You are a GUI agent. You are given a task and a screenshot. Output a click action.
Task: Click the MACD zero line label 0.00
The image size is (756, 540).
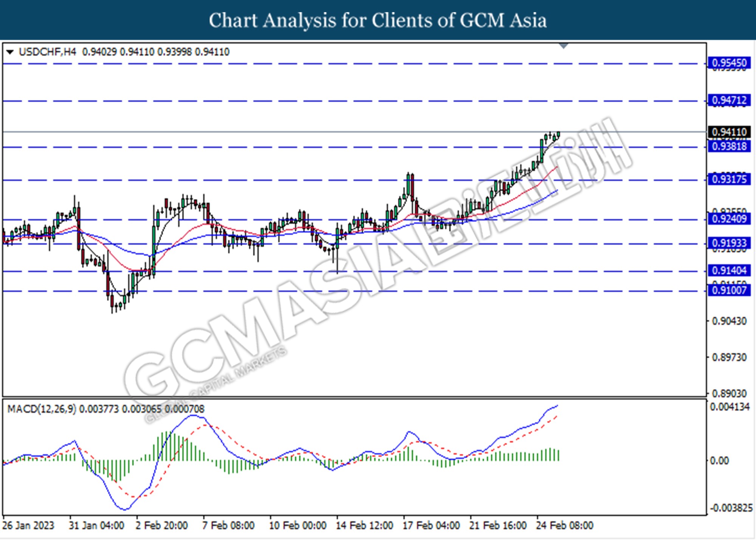coord(719,461)
